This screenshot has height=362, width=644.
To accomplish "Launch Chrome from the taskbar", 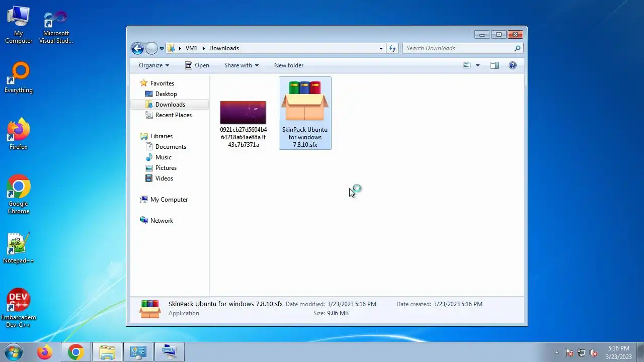I will point(76,352).
